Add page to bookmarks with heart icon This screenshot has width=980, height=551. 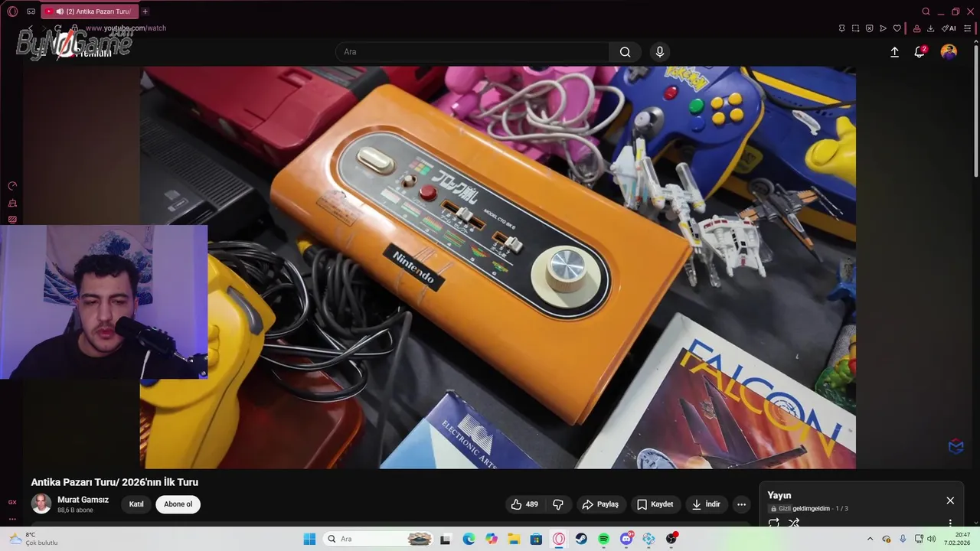897,28
